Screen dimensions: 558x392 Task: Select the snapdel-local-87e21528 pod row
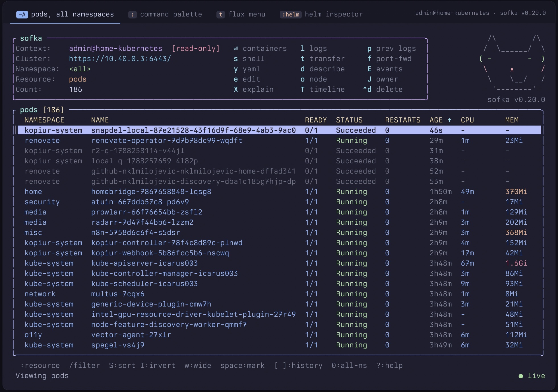click(x=279, y=130)
